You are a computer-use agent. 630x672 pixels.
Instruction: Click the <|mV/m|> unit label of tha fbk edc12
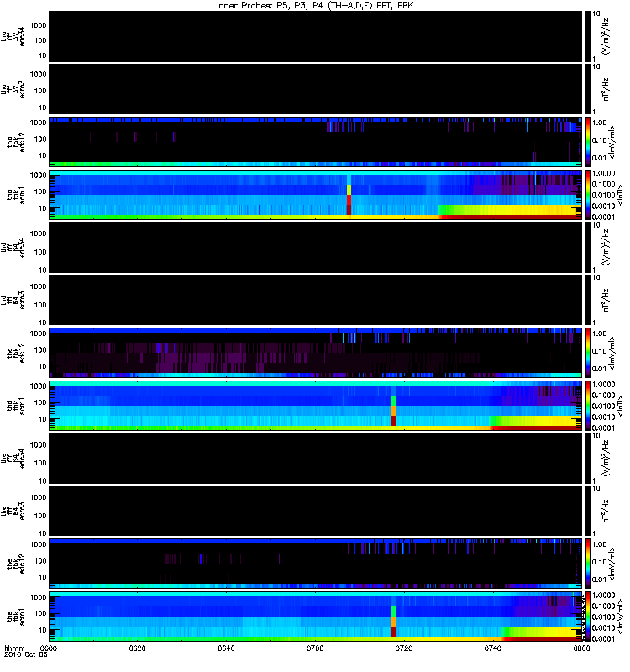612,142
